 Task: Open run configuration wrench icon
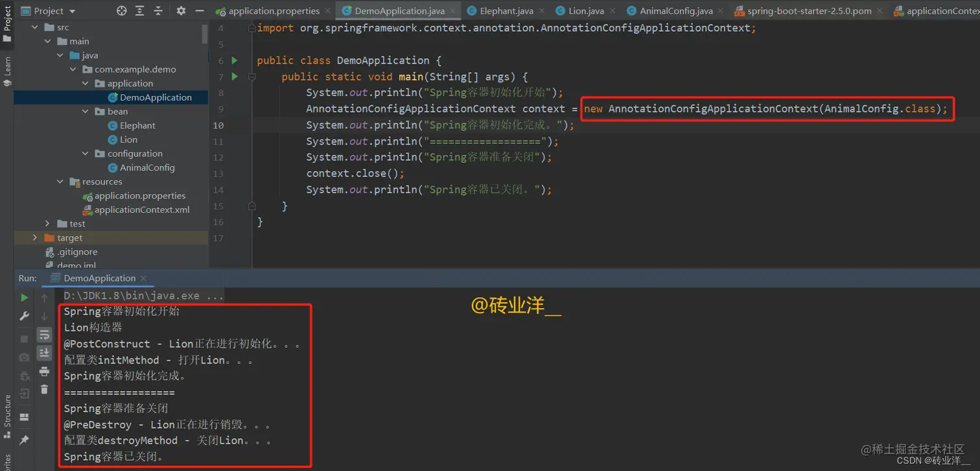pos(24,316)
